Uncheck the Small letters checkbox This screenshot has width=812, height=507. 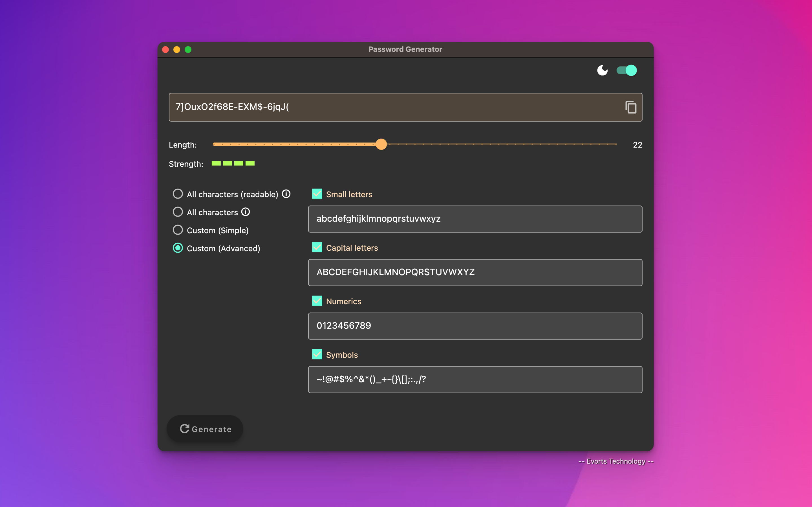[x=317, y=194]
